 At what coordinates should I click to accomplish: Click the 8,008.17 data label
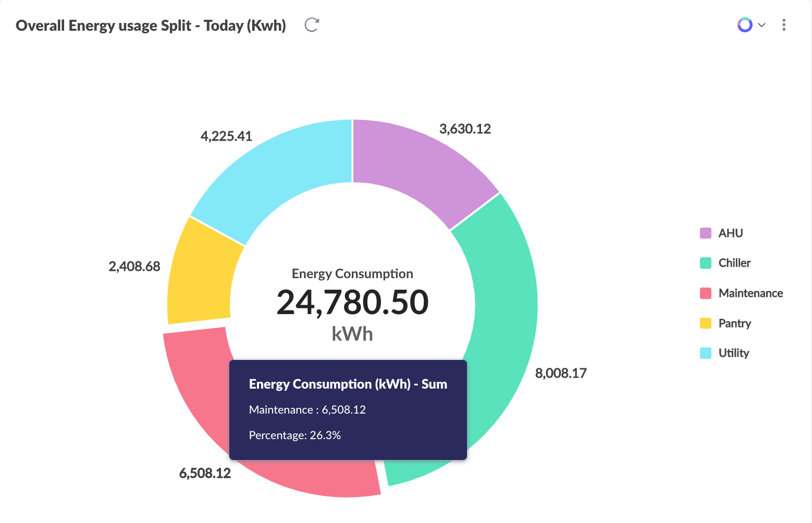click(x=561, y=373)
